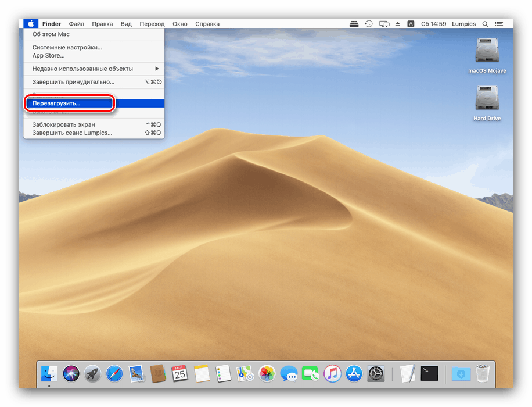Choose Системные настройки…

[94, 47]
